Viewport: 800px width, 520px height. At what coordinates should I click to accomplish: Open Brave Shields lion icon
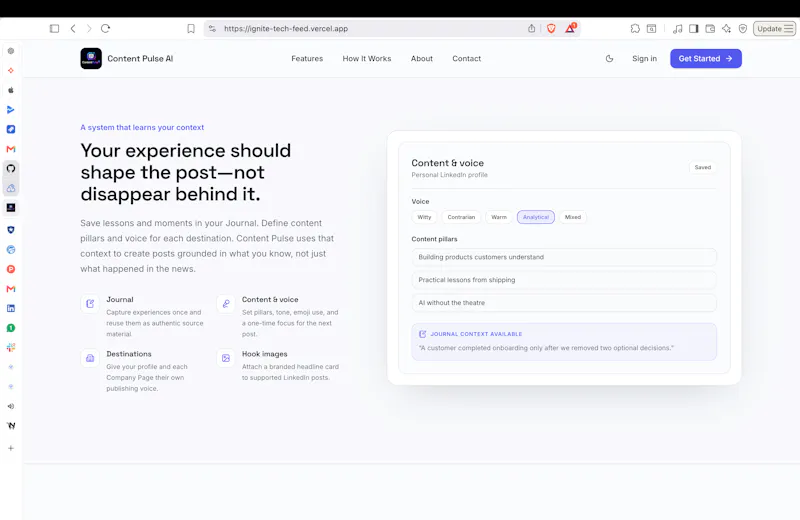coord(551,29)
